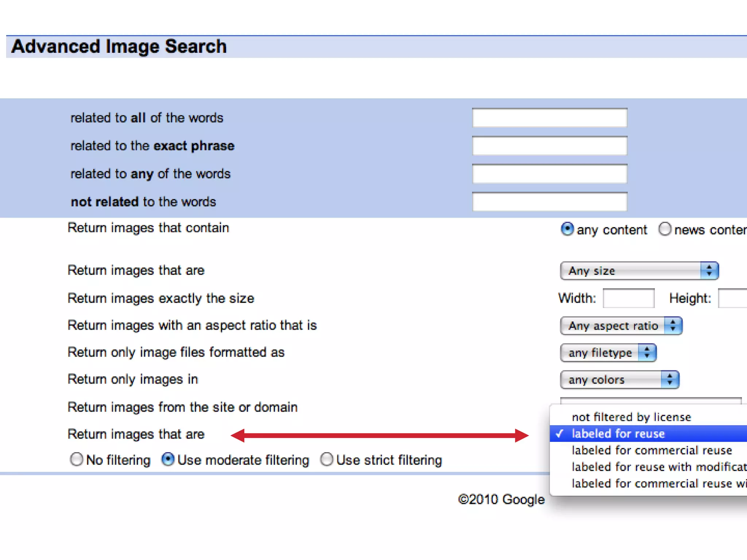The height and width of the screenshot is (560, 747).
Task: Enable 'Use moderate filtering' radio button
Action: [168, 459]
